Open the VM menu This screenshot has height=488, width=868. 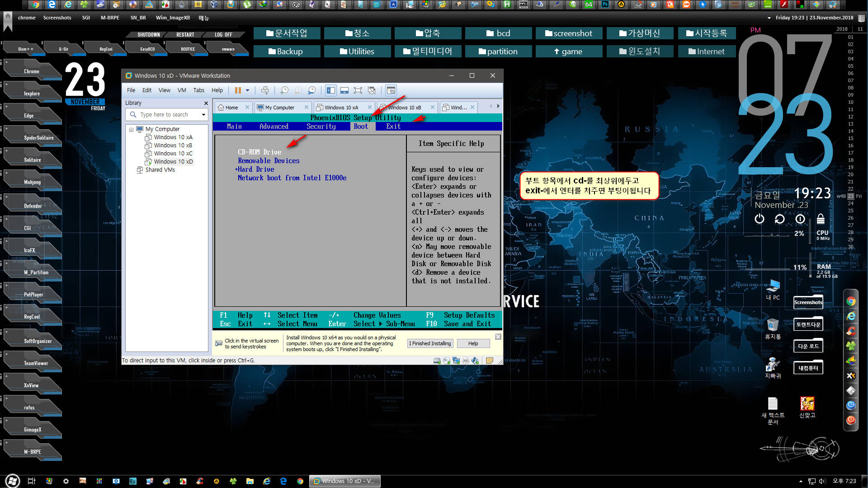[182, 90]
